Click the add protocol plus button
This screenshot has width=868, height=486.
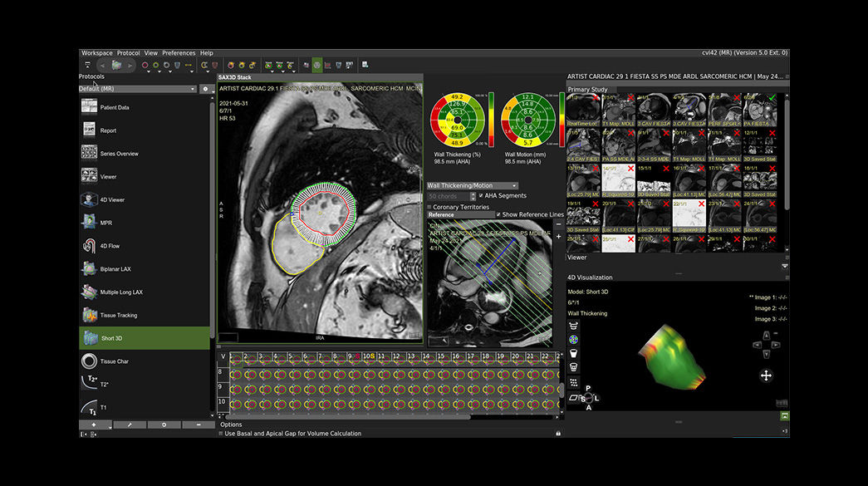[94, 425]
